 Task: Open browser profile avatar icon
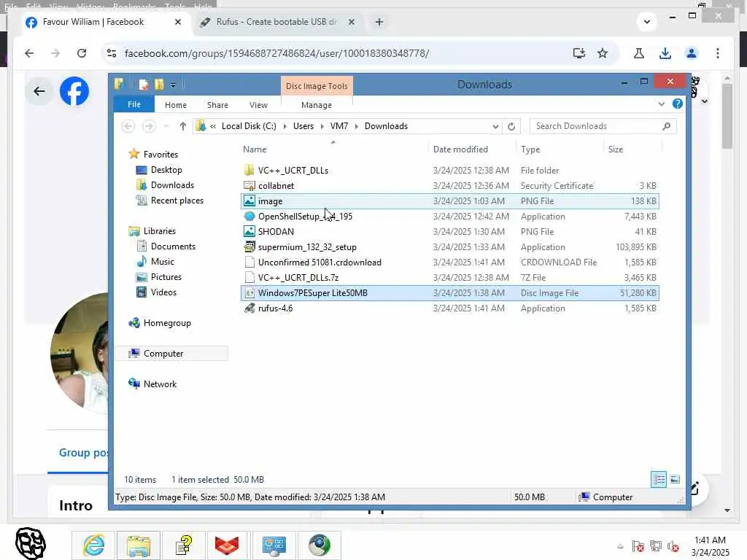pos(692,53)
